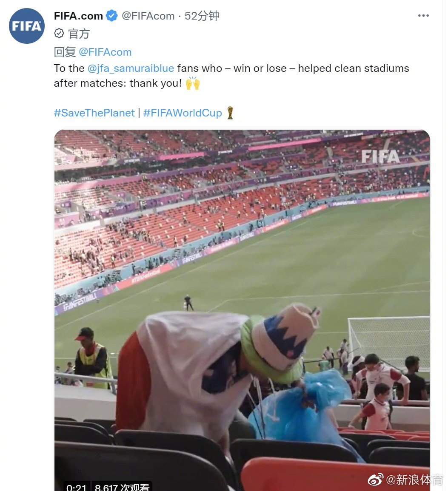
Task: Click the raised hands emoji
Action: (x=193, y=83)
